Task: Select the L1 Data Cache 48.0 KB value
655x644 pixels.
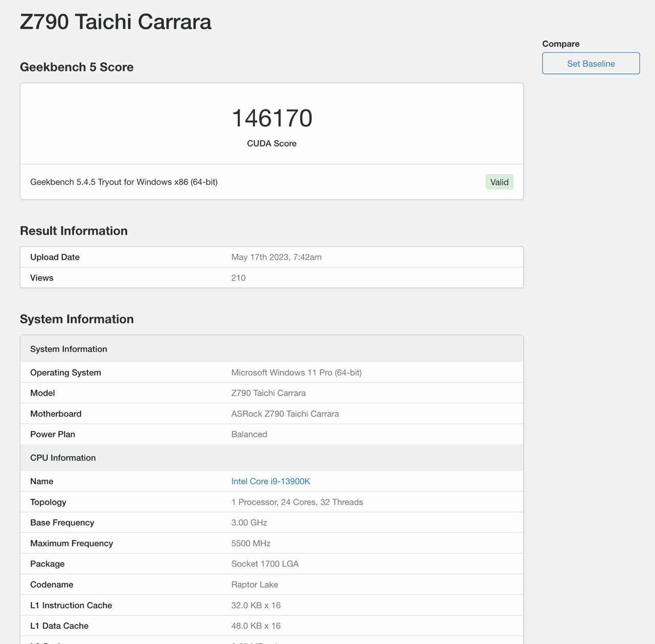Action: (256, 626)
